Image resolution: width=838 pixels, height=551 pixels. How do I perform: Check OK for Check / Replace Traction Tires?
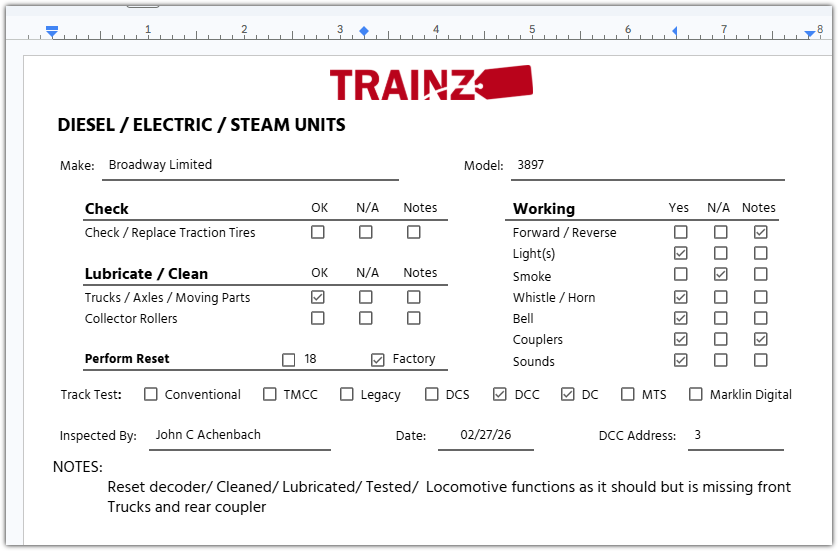click(318, 232)
